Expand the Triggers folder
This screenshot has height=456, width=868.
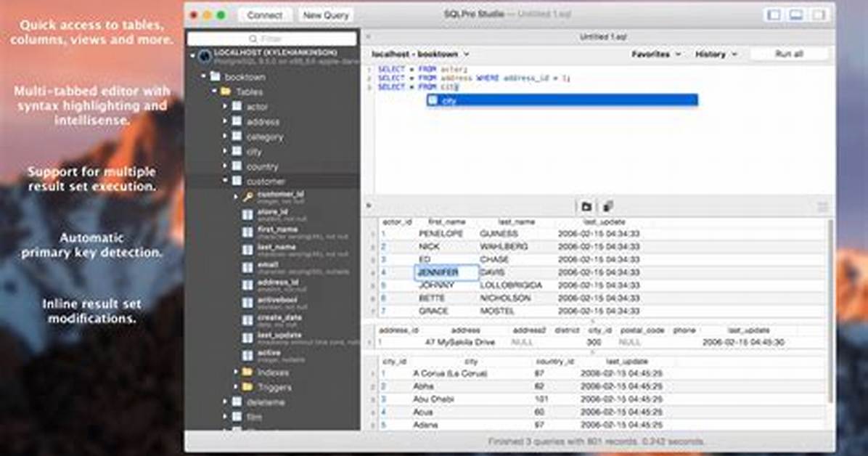(x=236, y=387)
